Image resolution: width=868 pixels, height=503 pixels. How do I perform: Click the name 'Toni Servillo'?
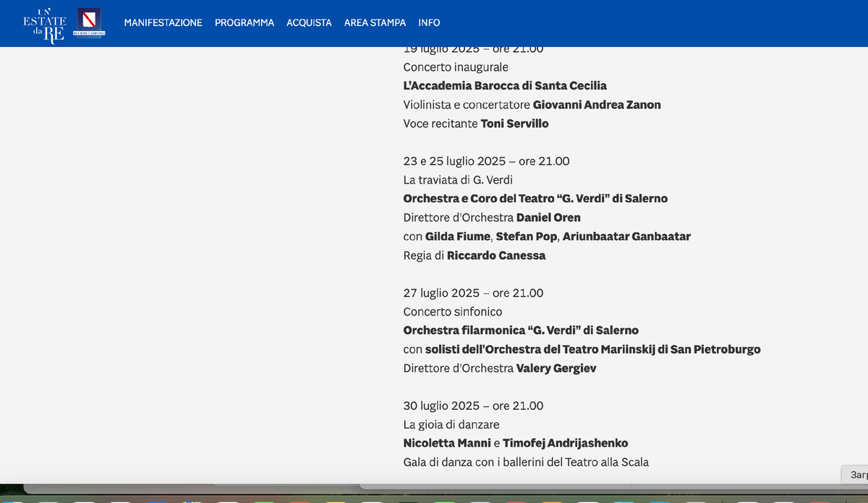coord(514,124)
